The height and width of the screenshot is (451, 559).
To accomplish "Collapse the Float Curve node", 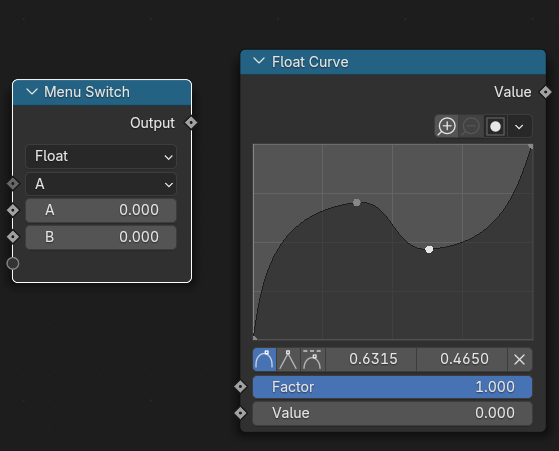I will tap(259, 61).
